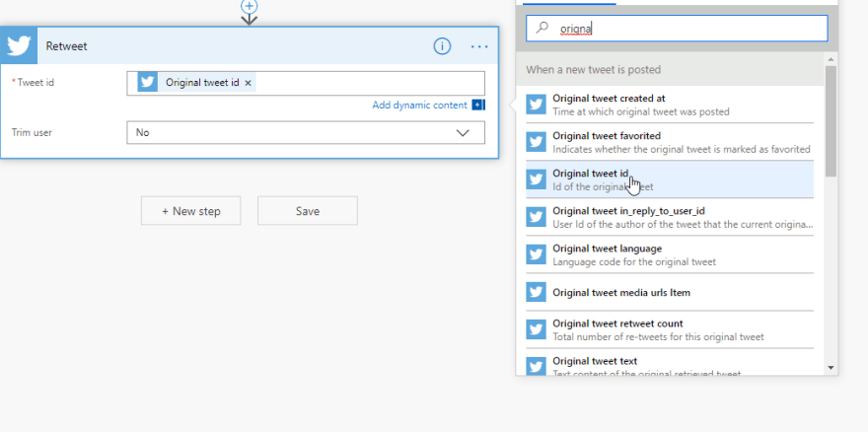Click the dynamic content search box
Screen dimensions: 868x432
coord(677,29)
